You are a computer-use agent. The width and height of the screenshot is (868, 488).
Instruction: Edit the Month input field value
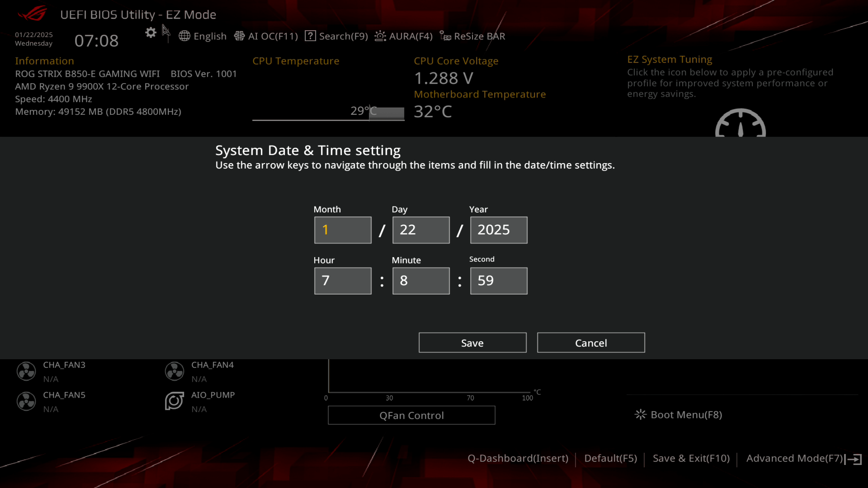pyautogui.click(x=343, y=230)
